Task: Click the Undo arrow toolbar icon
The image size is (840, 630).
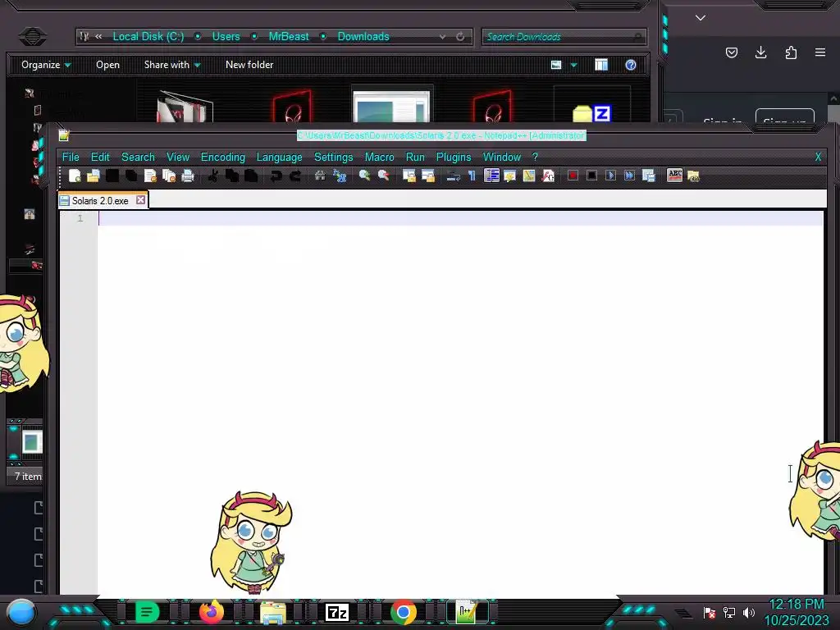Action: click(x=276, y=176)
